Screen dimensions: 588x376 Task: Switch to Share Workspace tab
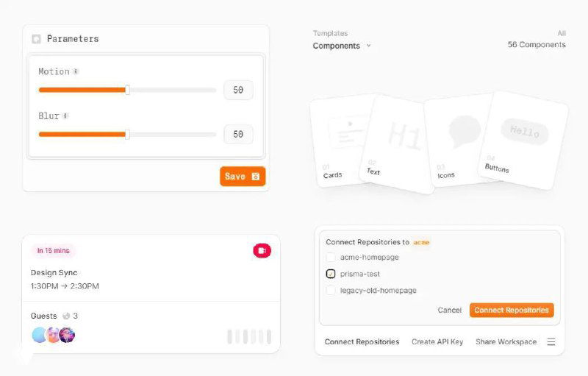pos(506,342)
